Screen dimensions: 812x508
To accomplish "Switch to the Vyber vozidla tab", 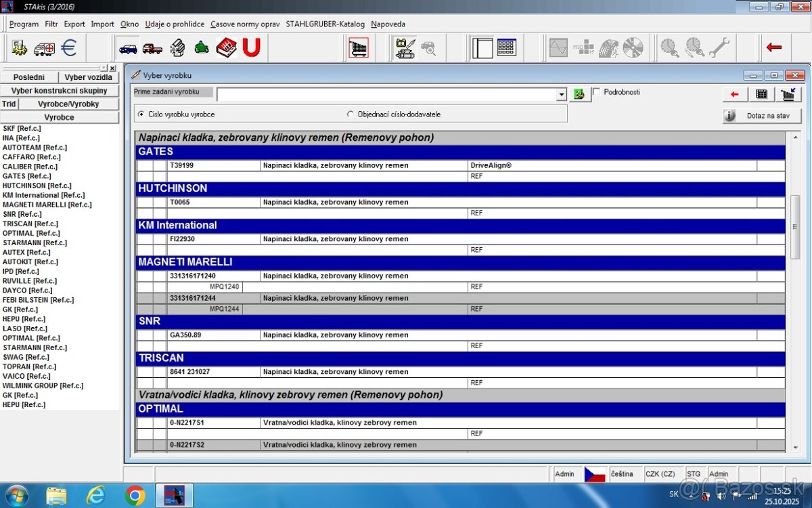I will 88,77.
